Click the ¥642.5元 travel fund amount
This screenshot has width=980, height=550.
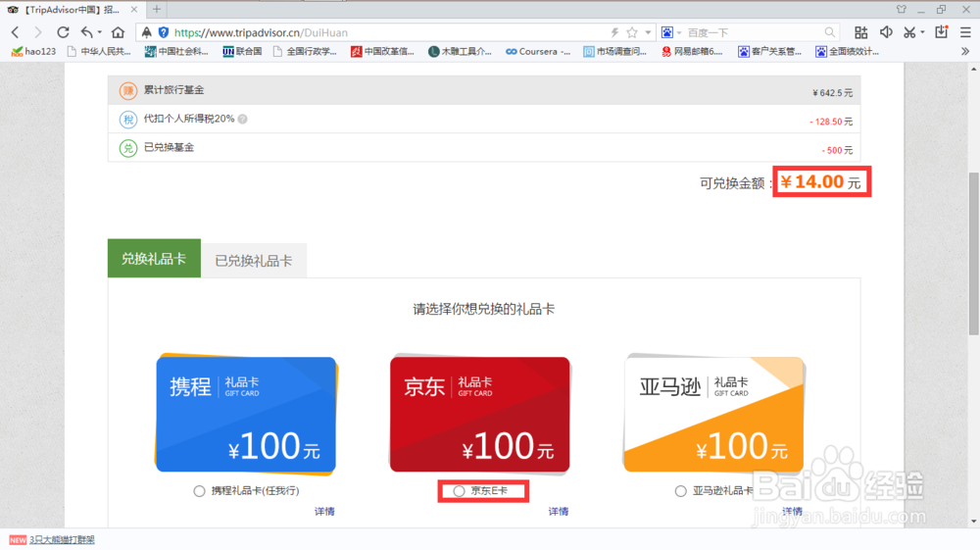pyautogui.click(x=832, y=92)
